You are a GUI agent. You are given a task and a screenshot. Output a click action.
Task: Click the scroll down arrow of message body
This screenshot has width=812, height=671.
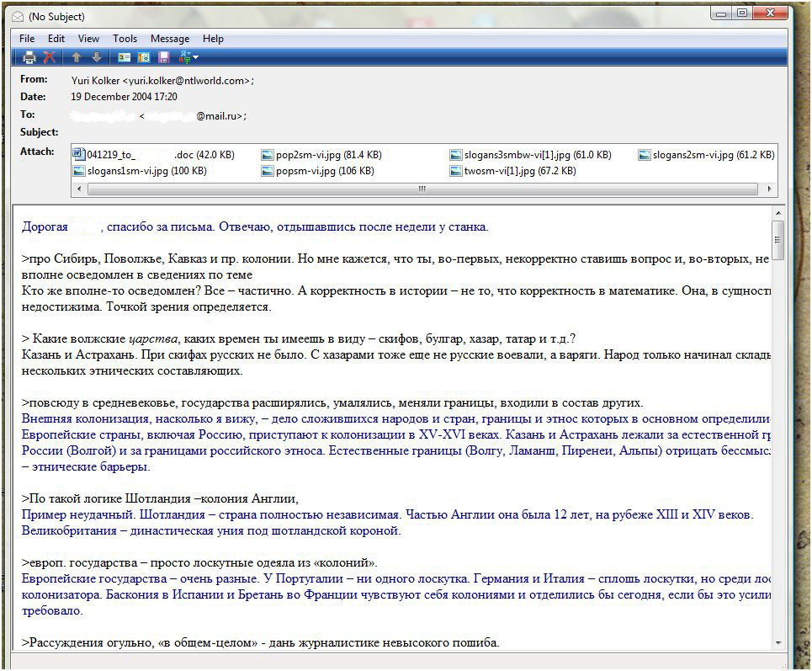click(x=778, y=643)
